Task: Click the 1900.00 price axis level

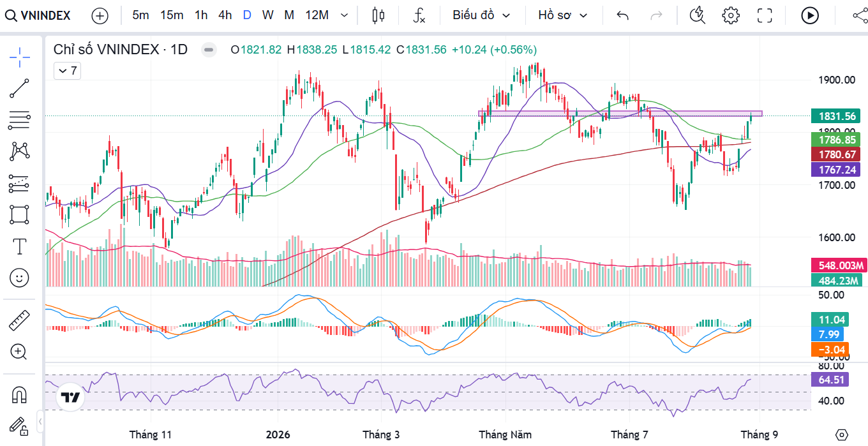Action: pos(837,80)
